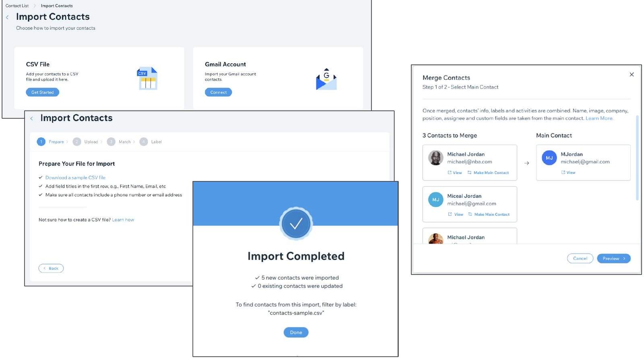Select the Label step in the wizard
This screenshot has height=358, width=644.
click(x=151, y=142)
